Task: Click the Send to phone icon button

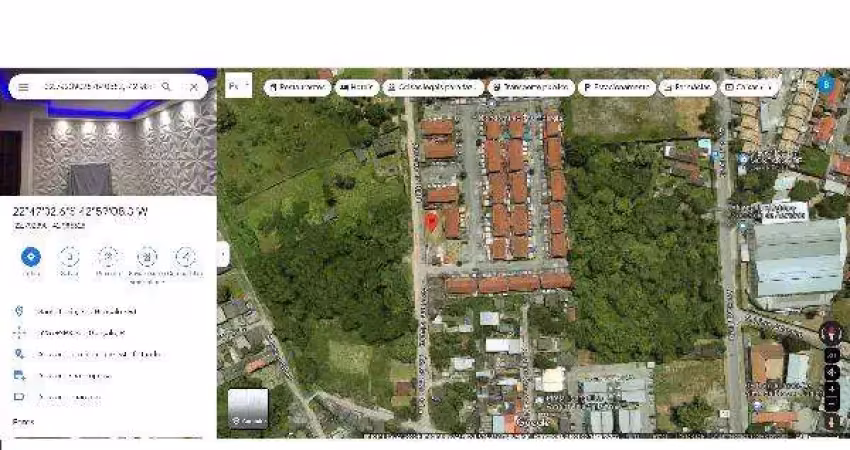Action: (x=147, y=257)
